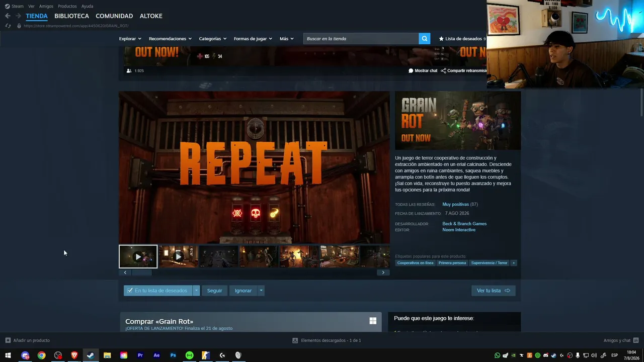Open the Windows Start menu

pyautogui.click(x=8, y=355)
